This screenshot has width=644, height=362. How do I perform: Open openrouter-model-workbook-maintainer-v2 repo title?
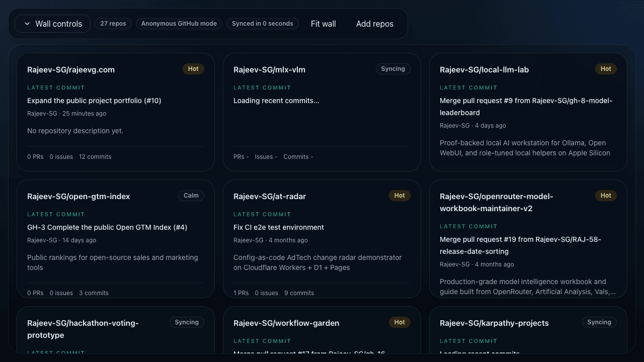click(x=497, y=203)
